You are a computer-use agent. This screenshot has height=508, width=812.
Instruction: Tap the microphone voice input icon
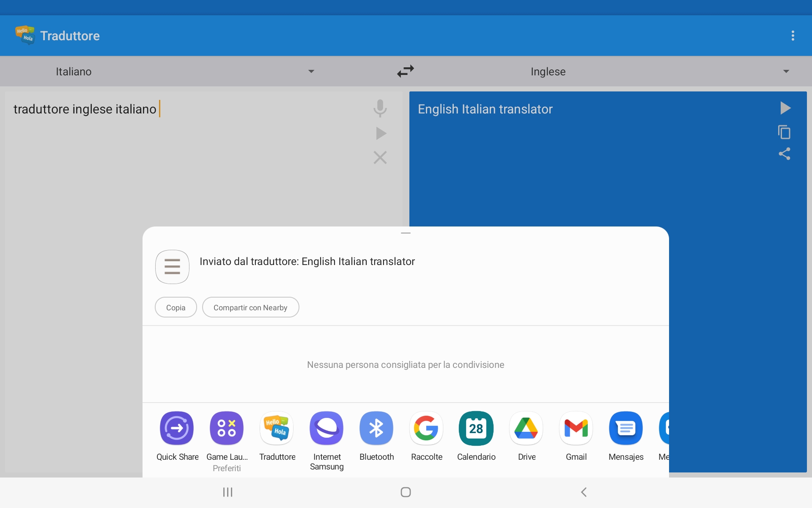380,108
